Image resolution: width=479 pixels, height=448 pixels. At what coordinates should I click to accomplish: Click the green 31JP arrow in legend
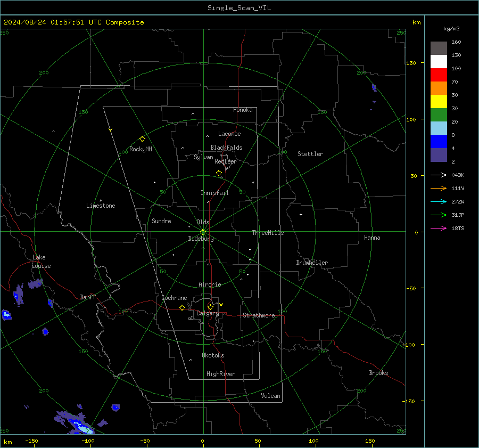pos(439,215)
